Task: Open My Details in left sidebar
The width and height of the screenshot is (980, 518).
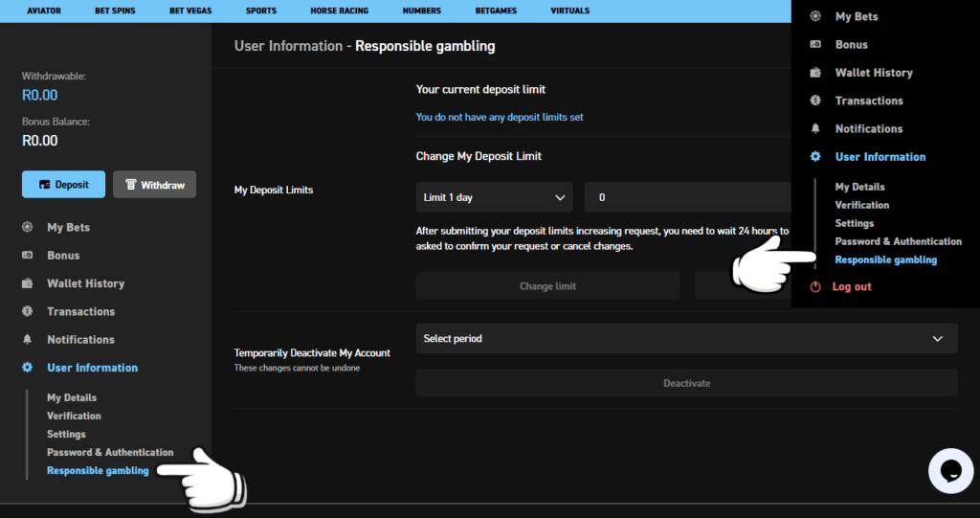Action: click(72, 398)
